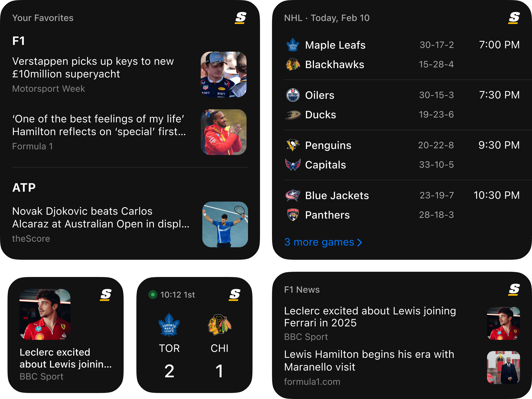Viewport: 532px width, 399px height.
Task: Open the Djokovic beats Alcaraz article
Action: point(101,218)
